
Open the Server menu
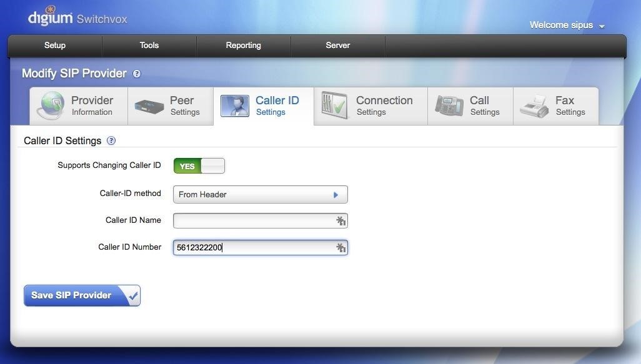pyautogui.click(x=337, y=46)
